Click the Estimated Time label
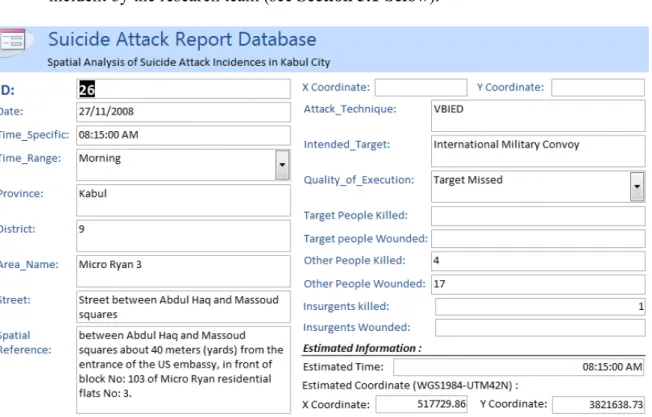 [343, 367]
